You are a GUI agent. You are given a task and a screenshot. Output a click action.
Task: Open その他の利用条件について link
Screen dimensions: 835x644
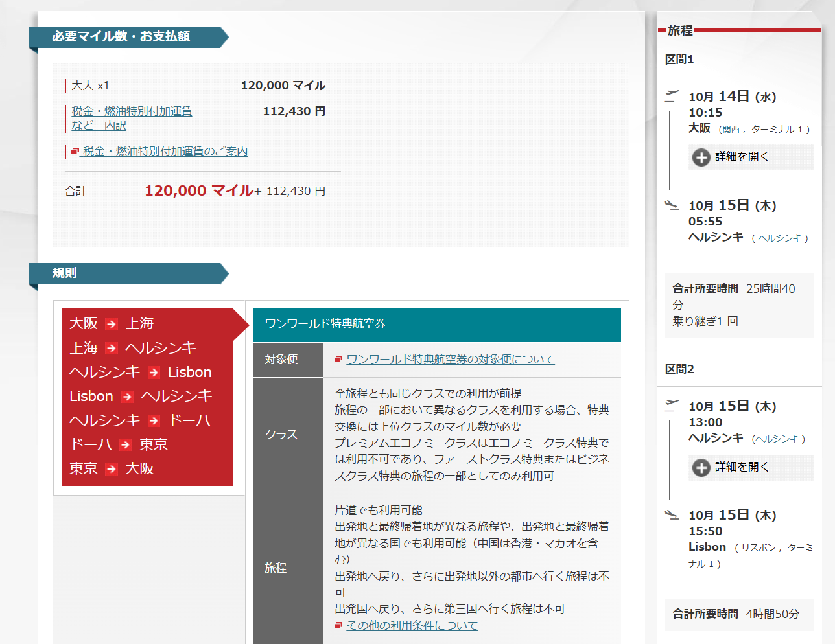[x=412, y=626]
